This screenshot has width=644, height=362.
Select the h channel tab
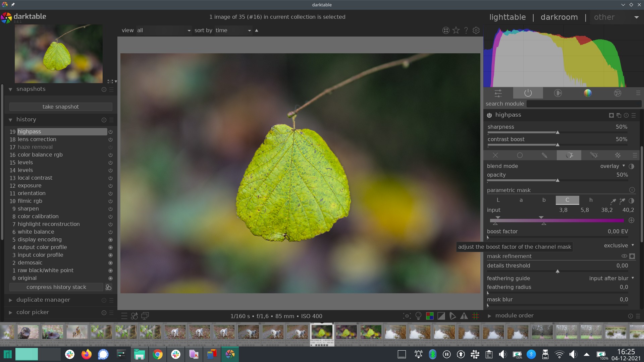point(591,200)
